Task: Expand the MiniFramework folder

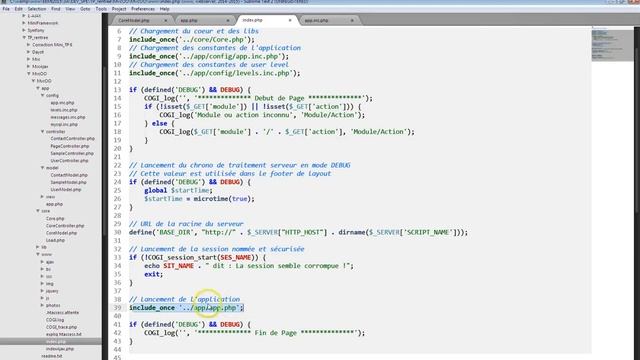Action: pos(24,23)
